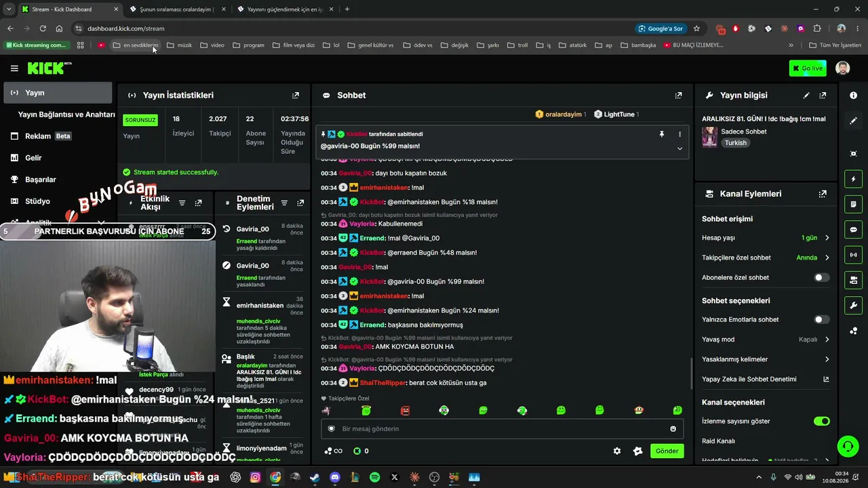
Task: Toggle Yalnızca Emotlarla sohbet switch
Action: coord(821,319)
